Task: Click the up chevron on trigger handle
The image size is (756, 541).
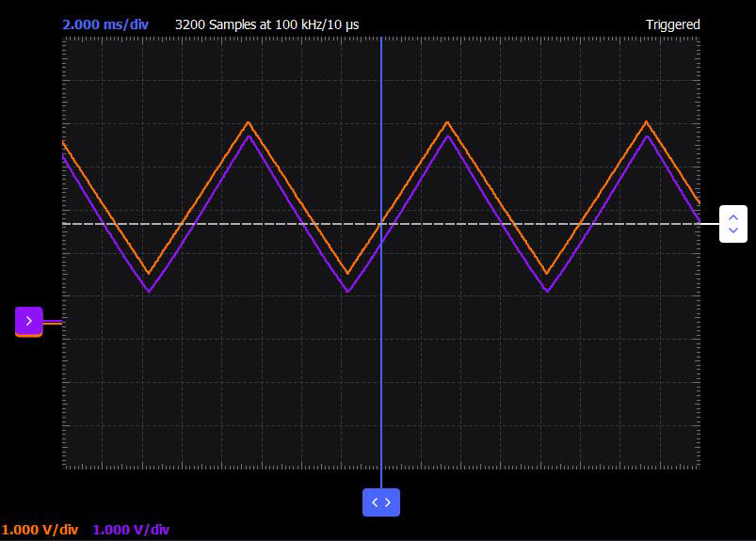Action: (733, 217)
